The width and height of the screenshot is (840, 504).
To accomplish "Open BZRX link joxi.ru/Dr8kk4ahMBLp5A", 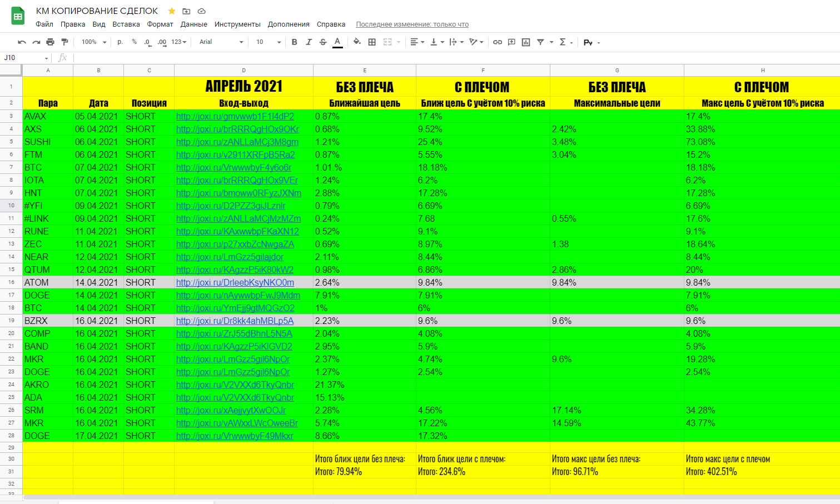I will coord(235,321).
